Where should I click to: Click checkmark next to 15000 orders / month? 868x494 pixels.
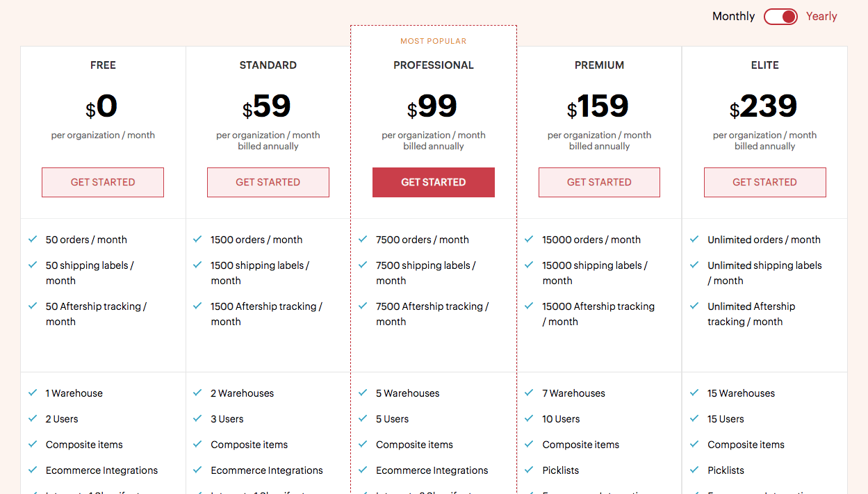pyautogui.click(x=529, y=239)
